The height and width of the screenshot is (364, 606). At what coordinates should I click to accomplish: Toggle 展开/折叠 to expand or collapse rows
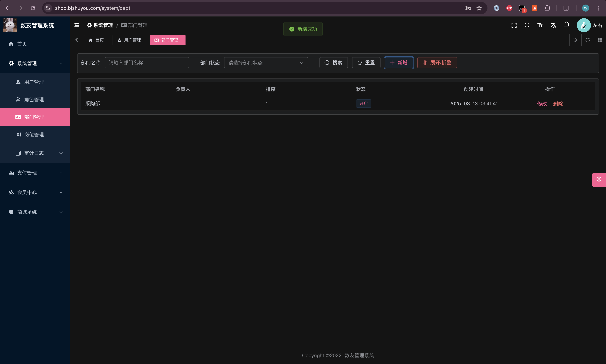pos(437,63)
